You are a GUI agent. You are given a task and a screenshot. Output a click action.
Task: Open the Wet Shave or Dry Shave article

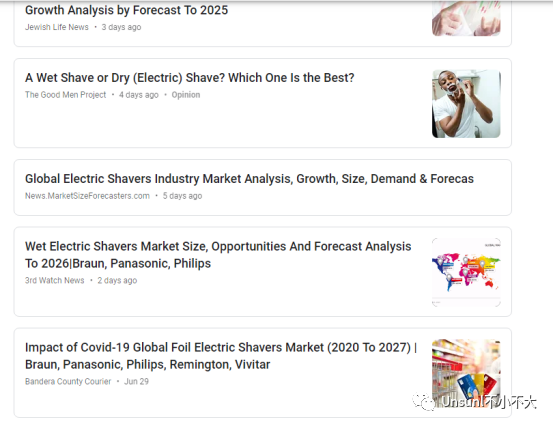pyautogui.click(x=189, y=78)
